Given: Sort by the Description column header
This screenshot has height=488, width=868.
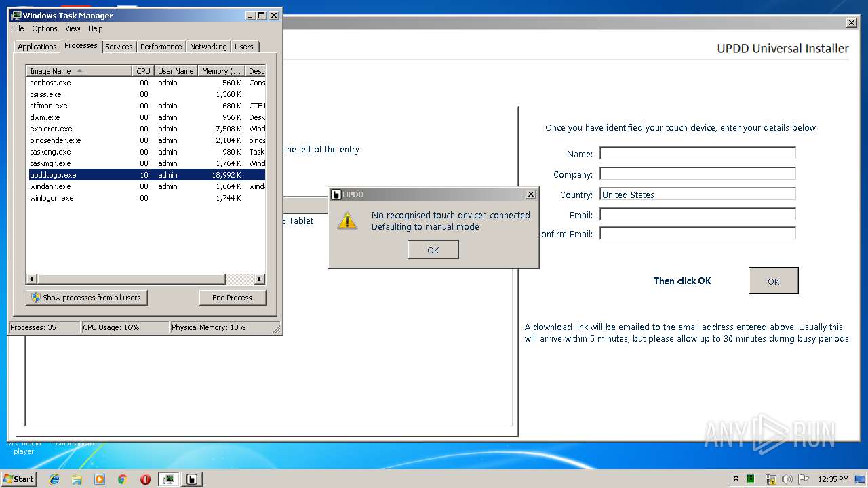Looking at the screenshot, I should (x=256, y=71).
